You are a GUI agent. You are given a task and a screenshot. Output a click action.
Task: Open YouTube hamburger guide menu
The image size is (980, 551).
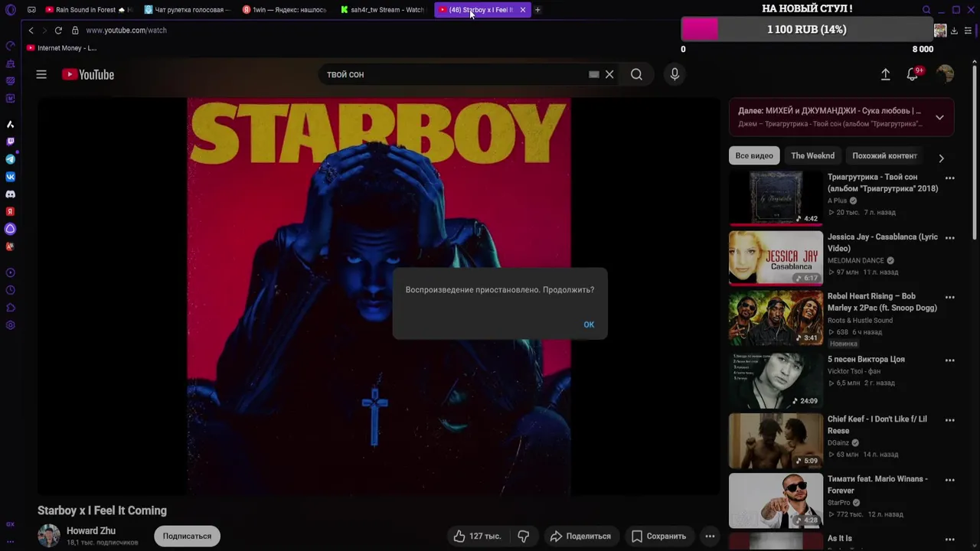[41, 74]
